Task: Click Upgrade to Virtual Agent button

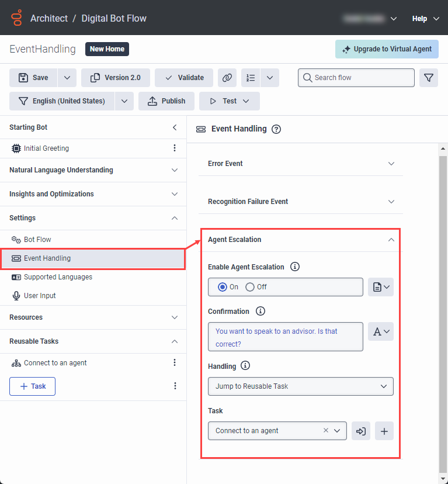Action: (x=387, y=49)
